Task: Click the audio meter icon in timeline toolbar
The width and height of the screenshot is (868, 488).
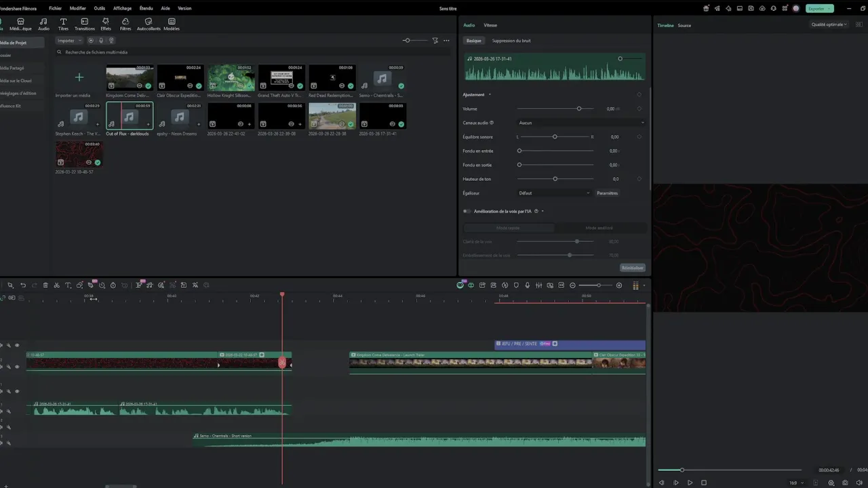Action: pyautogui.click(x=635, y=285)
